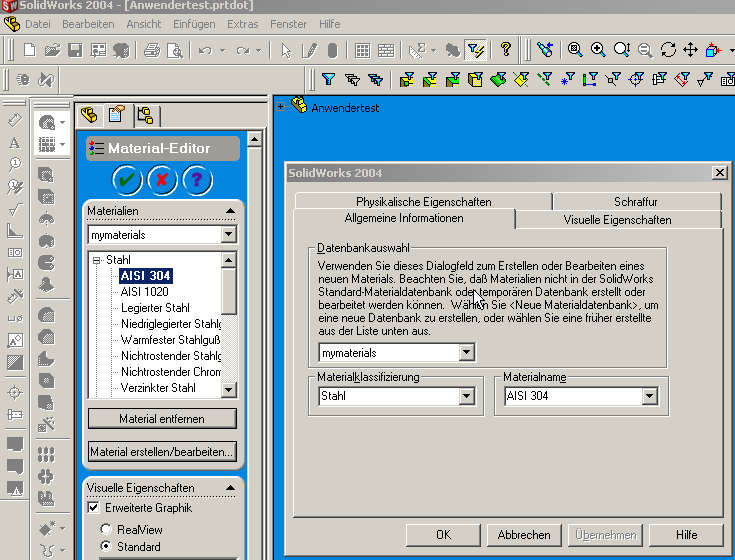Open the Fenster menu
The width and height of the screenshot is (735, 560).
pos(288,24)
